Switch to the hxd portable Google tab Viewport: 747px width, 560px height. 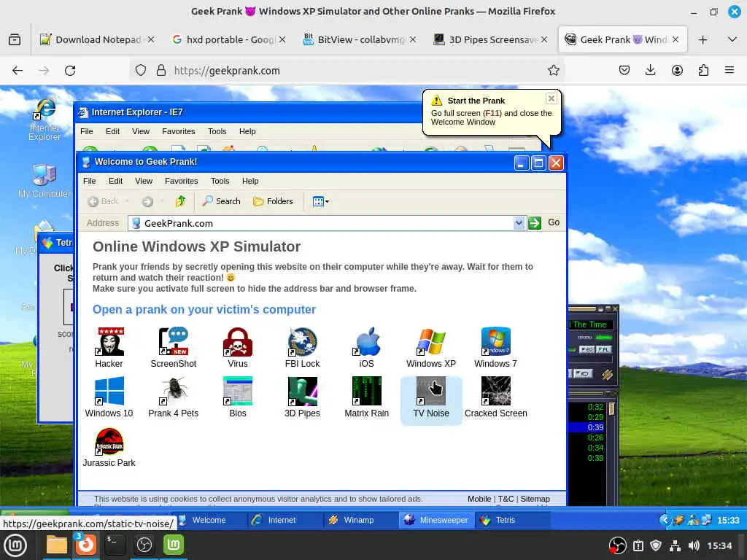tap(228, 39)
